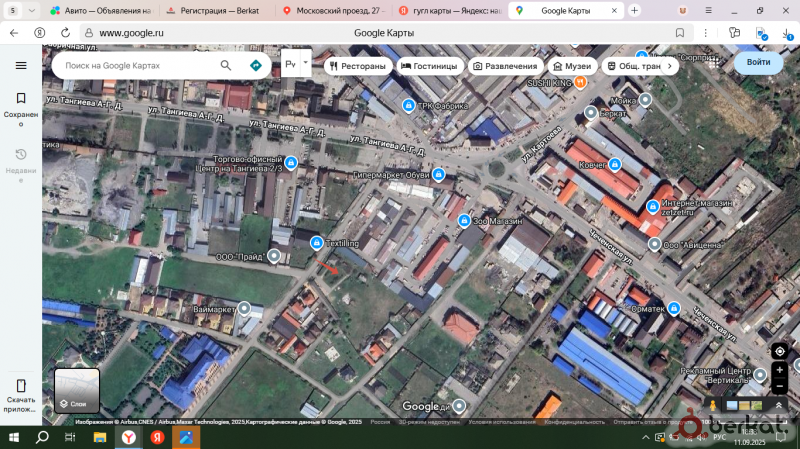Focus the Google Maps search field
Screen dimensions: 800x449
point(138,65)
